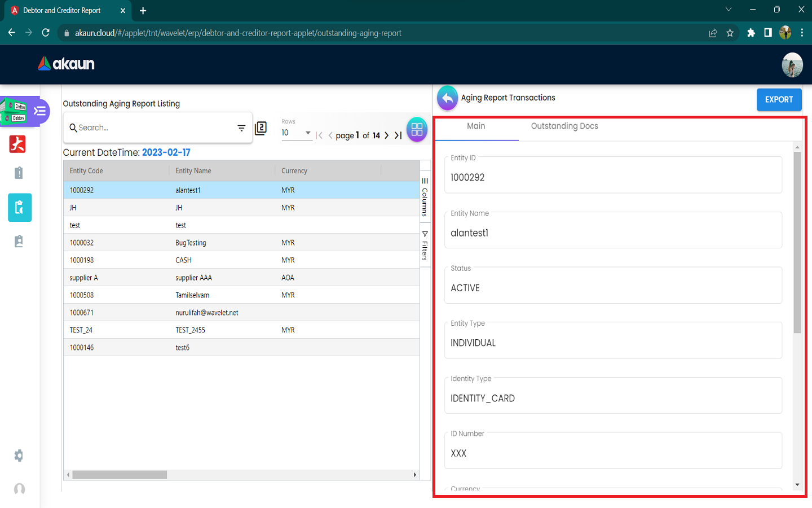Screen dimensions: 812x508
Task: Click the horizontal scrollbar of the listing table
Action: click(120, 475)
